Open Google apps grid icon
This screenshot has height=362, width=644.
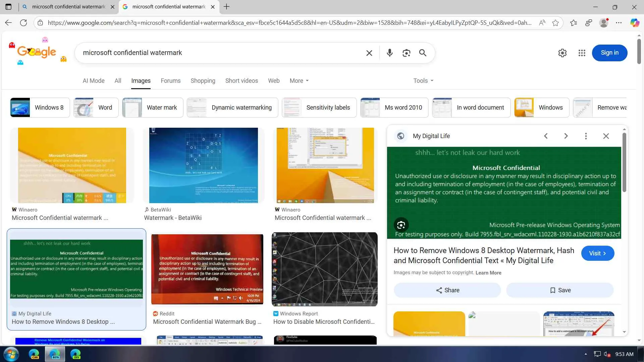[x=582, y=53]
